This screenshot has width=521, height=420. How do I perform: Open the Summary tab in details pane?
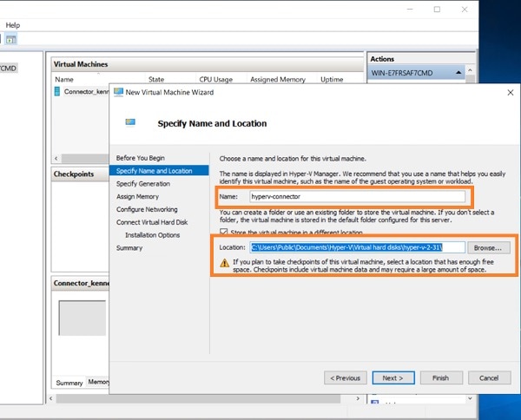pos(69,383)
